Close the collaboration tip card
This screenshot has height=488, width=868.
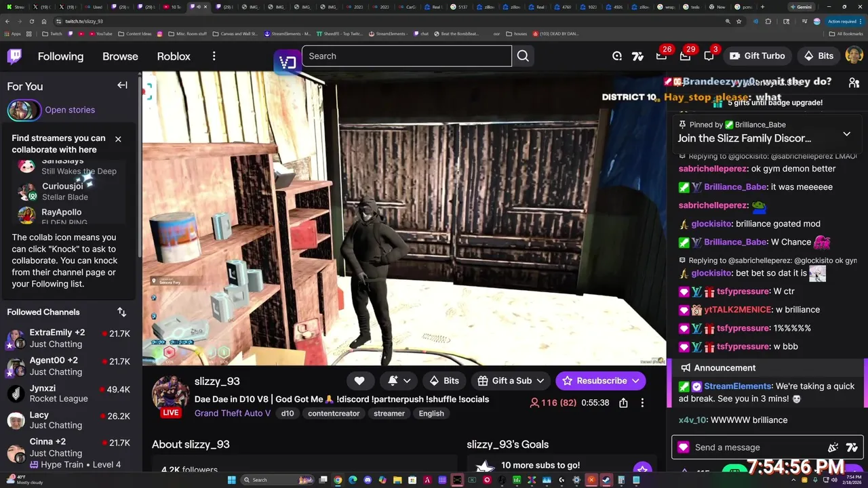[118, 139]
